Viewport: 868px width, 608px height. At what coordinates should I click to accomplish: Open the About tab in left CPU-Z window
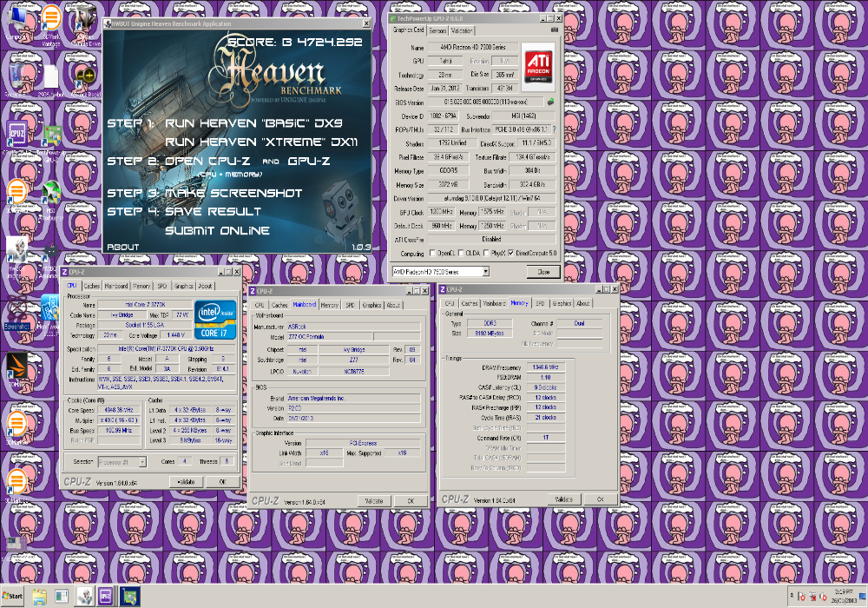[205, 286]
